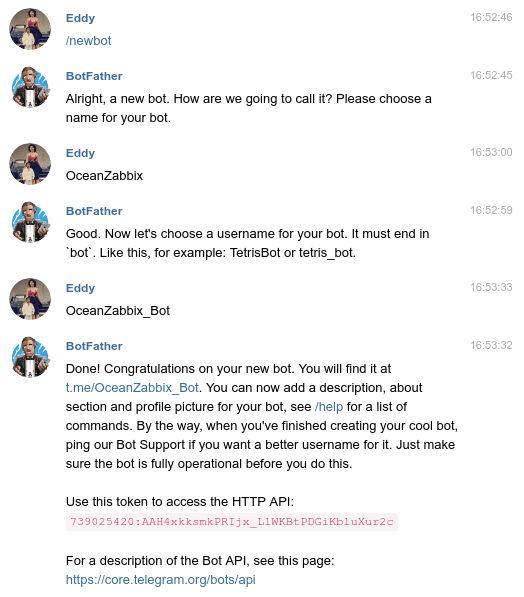The height and width of the screenshot is (597, 524).
Task: Click BotFather's avatar beside the Done! Congratulations message
Action: (30, 357)
